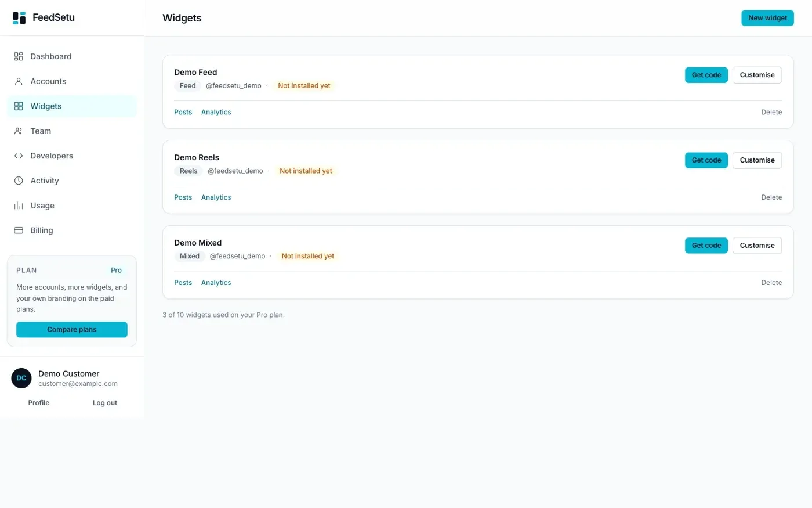Get code for Demo Mixed

[706, 246]
